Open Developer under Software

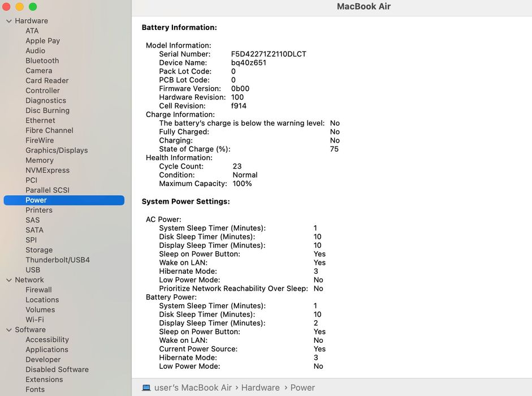click(43, 360)
